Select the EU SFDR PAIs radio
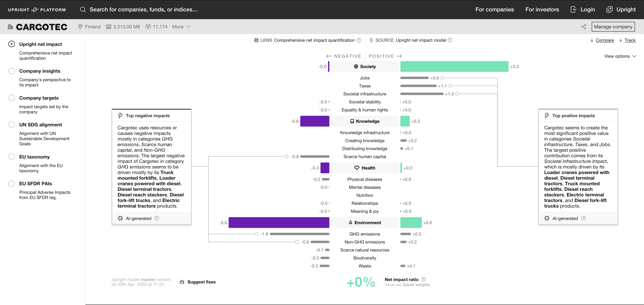 click(x=12, y=184)
